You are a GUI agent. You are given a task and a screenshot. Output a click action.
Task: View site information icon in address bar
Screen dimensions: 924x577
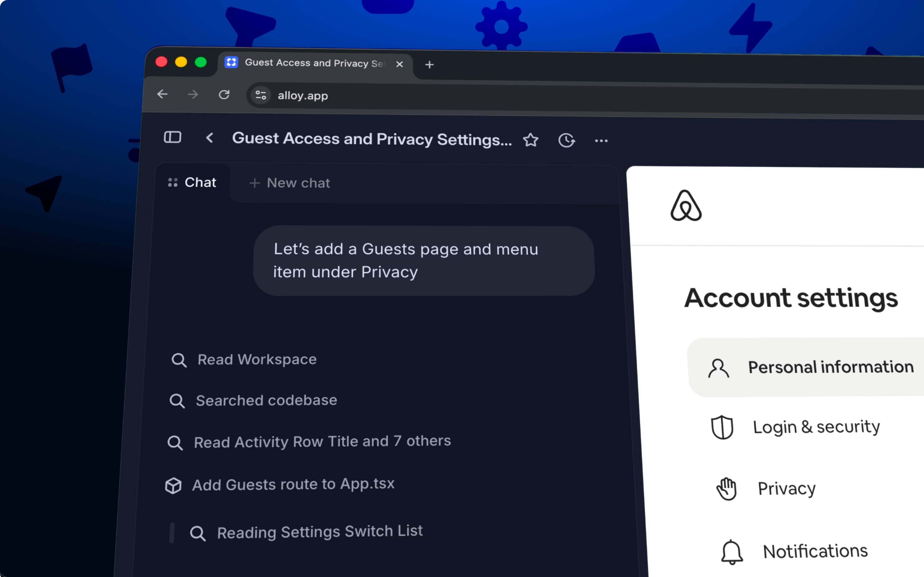click(261, 95)
